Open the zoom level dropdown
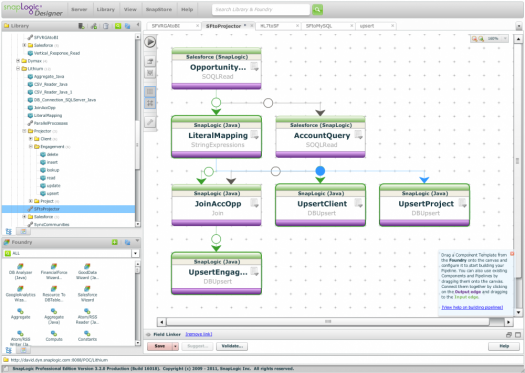The height and width of the screenshot is (373, 525). 505,39
